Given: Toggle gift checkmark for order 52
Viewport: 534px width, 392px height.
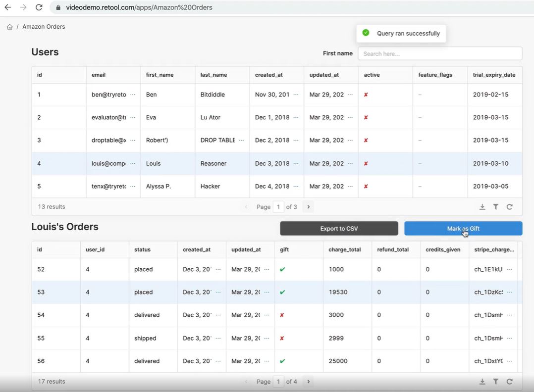Looking at the screenshot, I should point(282,269).
